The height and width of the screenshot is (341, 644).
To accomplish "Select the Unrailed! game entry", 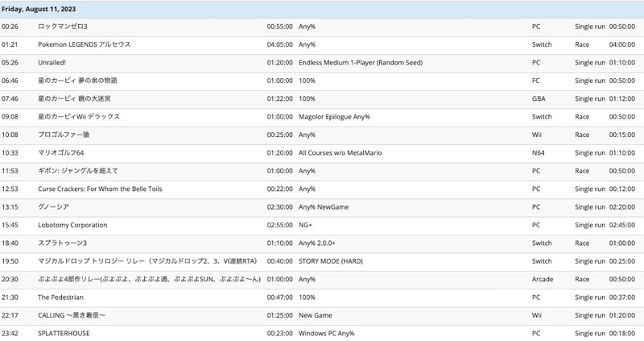I will click(52, 63).
